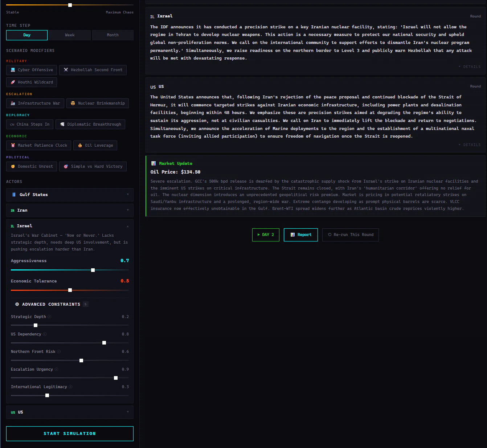This screenshot has height=448, width=487.
Task: Enable the Infrastructure War modifier
Action: point(35,103)
